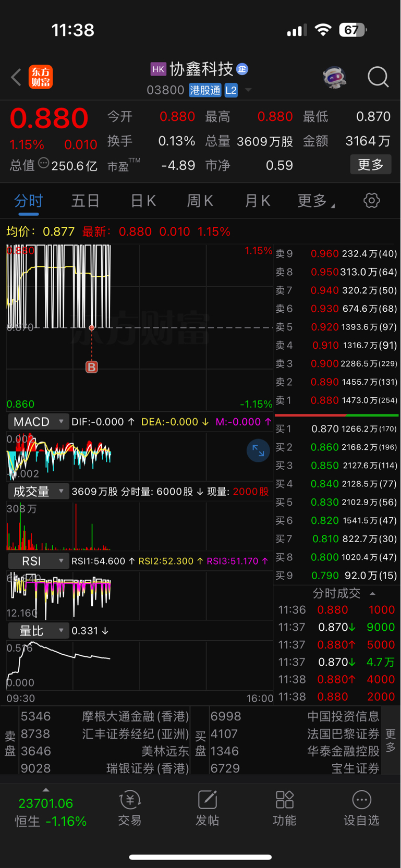Open the 量比 indicator dropdown
Screen dimensions: 401x868
click(39, 631)
